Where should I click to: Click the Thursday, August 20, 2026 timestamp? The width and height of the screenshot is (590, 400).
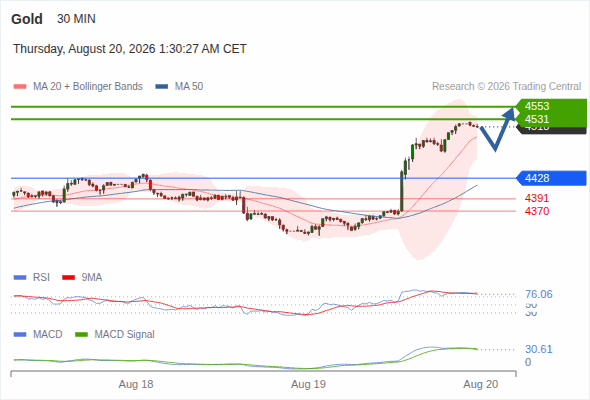[130, 49]
